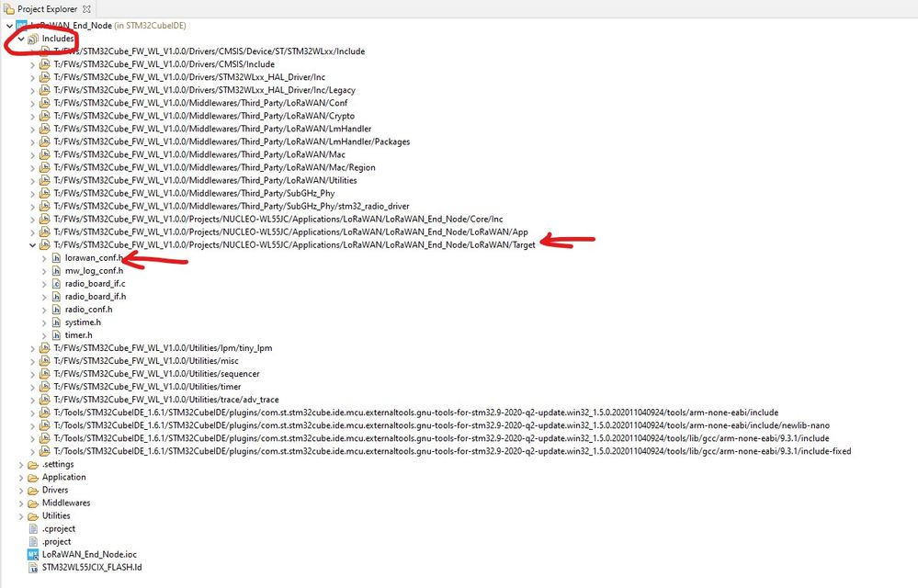The width and height of the screenshot is (918, 588).
Task: Expand the Utilities project folder
Action: [21, 516]
